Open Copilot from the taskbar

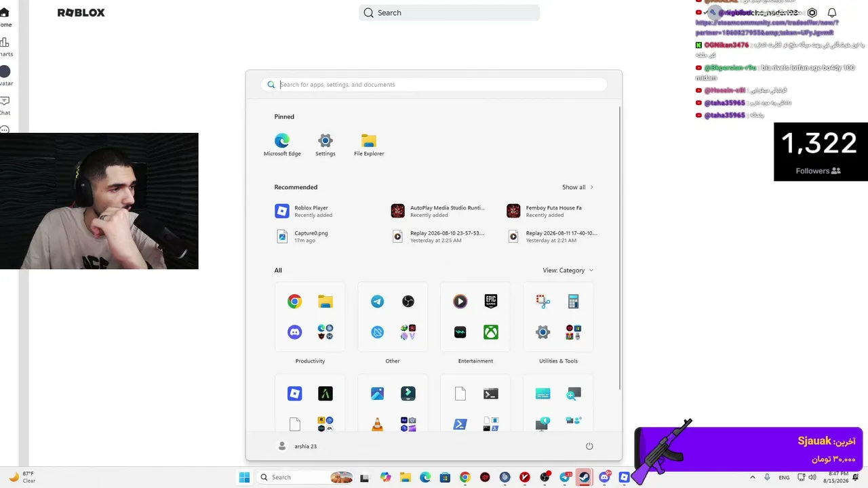click(386, 477)
